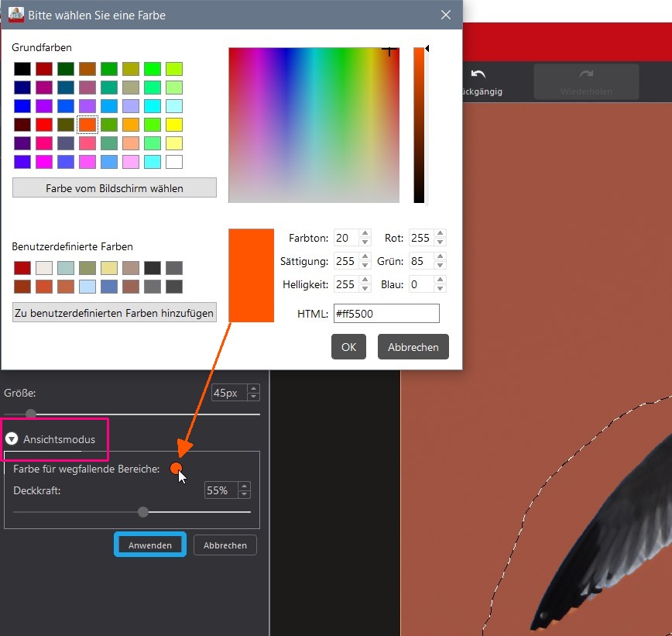The image size is (672, 636).
Task: Click the Grün value field
Action: 422,261
